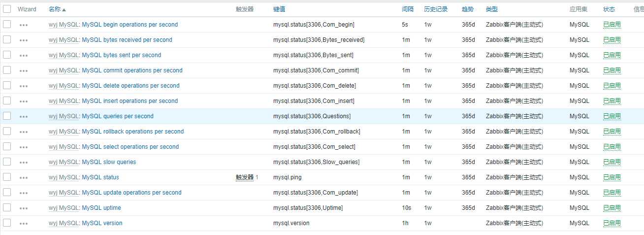644x235 pixels.
Task: Sort items by 历史记录 column header
Action: click(436, 9)
